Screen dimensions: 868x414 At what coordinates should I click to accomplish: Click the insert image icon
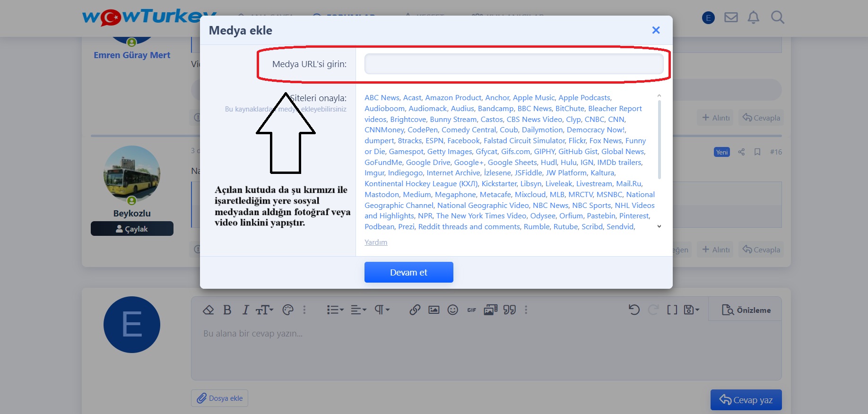coord(434,310)
